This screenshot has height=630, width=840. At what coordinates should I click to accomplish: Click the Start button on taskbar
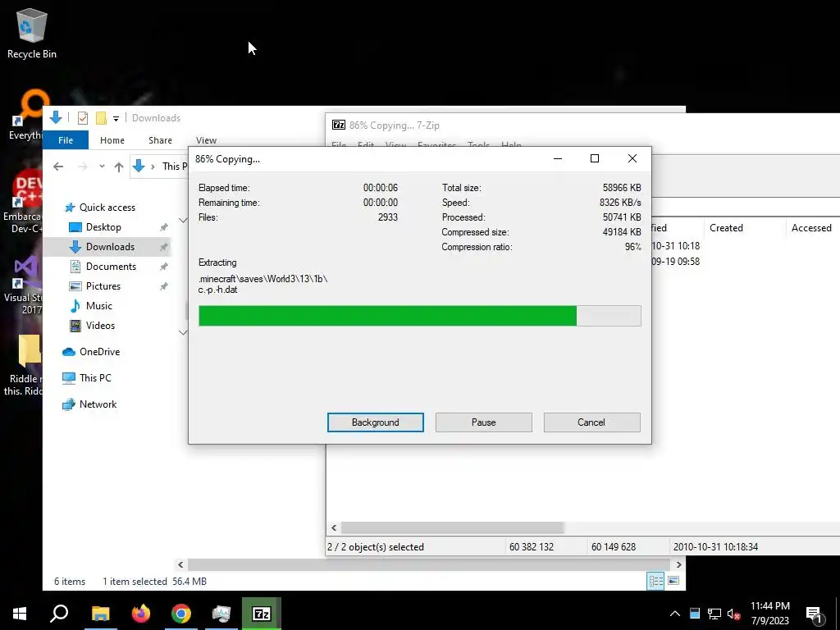point(20,614)
